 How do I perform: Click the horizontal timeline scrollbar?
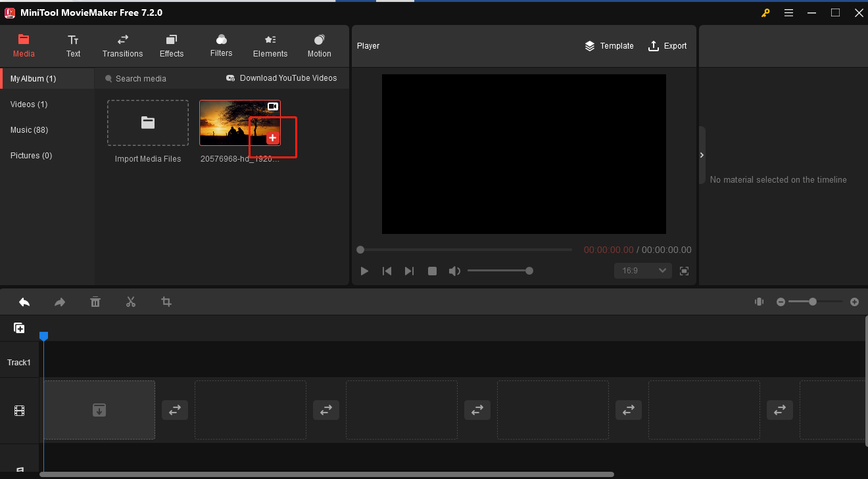[327, 474]
